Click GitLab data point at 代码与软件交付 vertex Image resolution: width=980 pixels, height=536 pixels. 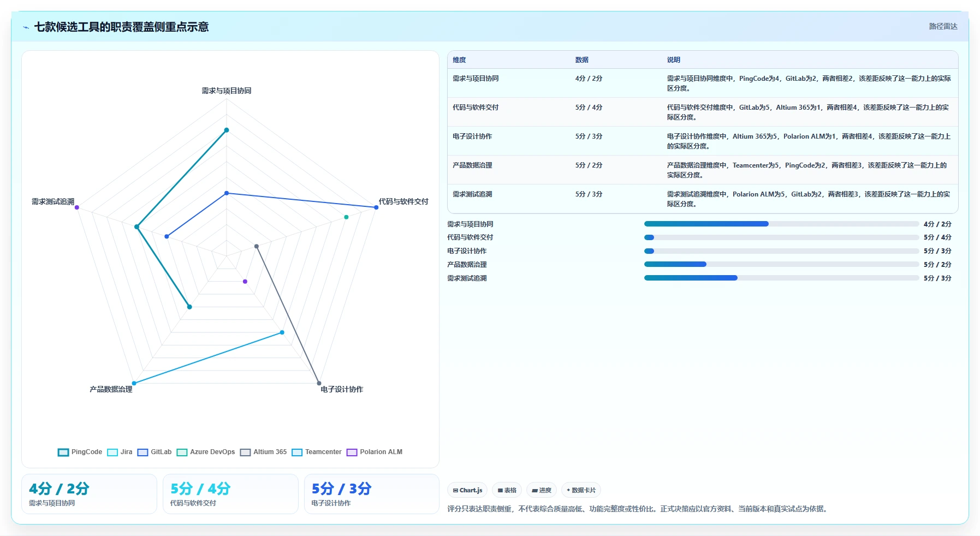pyautogui.click(x=376, y=207)
